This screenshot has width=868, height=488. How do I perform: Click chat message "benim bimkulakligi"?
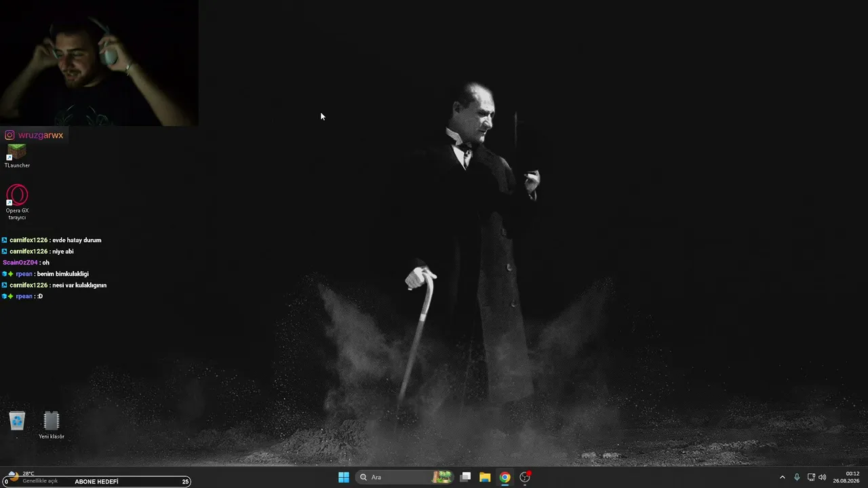[x=62, y=274]
